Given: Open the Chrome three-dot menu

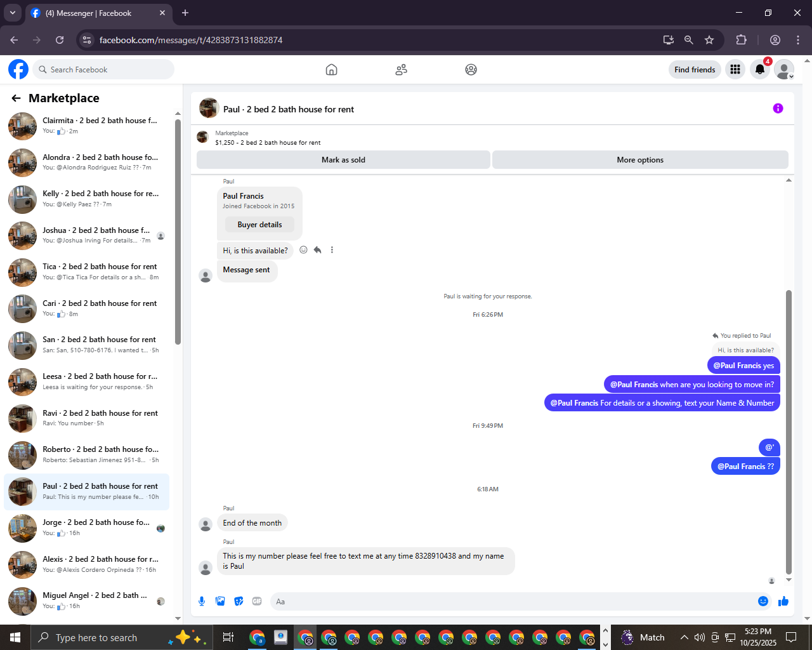Looking at the screenshot, I should pyautogui.click(x=798, y=40).
